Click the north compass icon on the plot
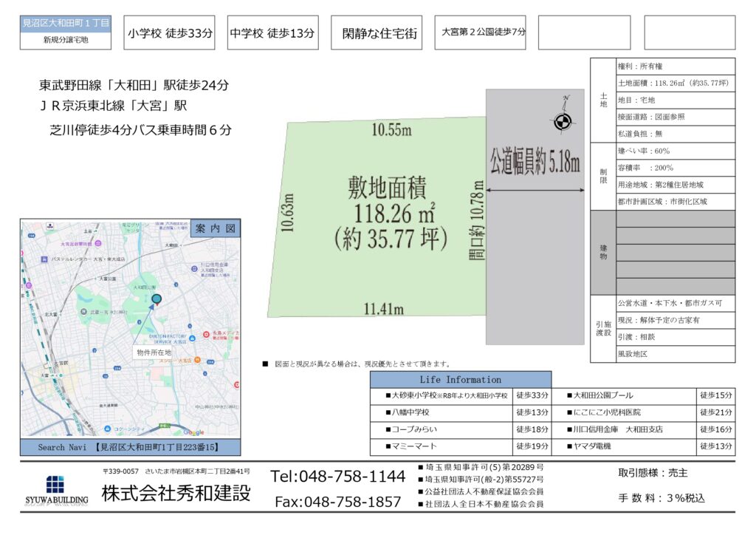This screenshot has width=756, height=535. (562, 116)
